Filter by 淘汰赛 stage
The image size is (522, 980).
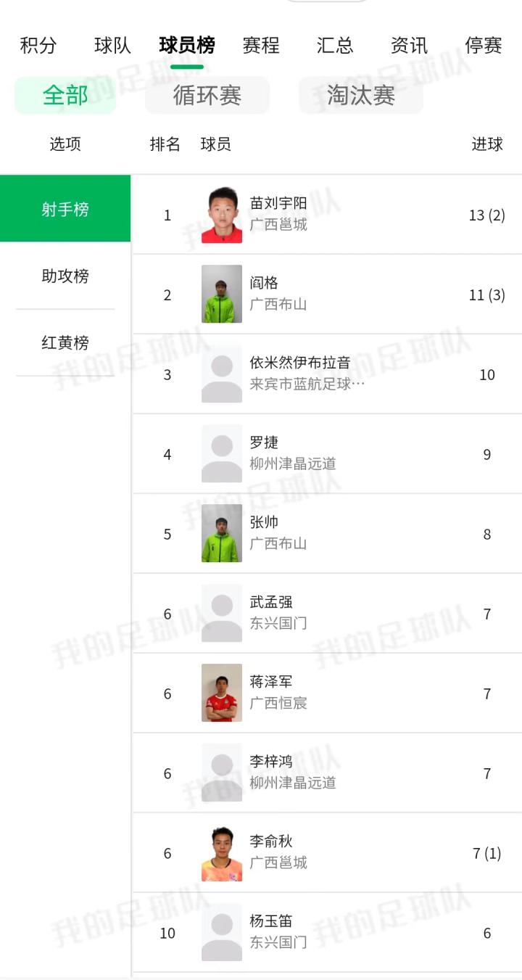[x=361, y=95]
